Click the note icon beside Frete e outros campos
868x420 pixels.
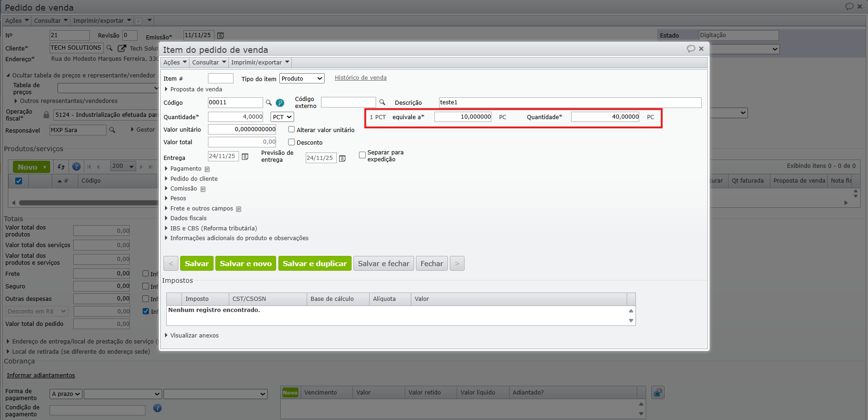[x=239, y=209]
